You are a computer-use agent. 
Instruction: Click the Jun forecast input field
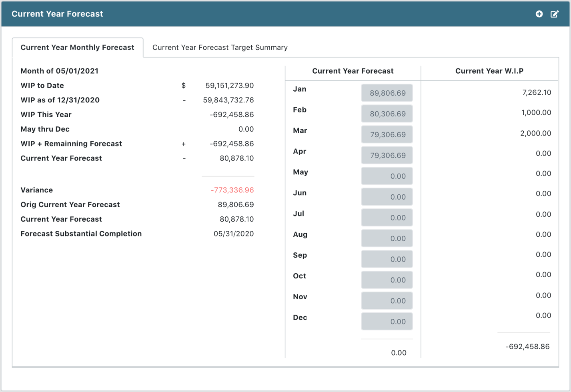tap(387, 197)
